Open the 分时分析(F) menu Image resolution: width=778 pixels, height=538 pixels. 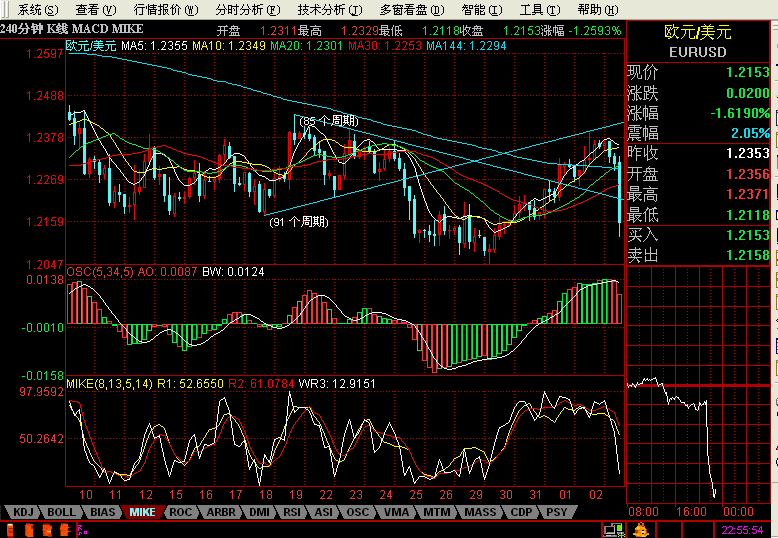(248, 9)
